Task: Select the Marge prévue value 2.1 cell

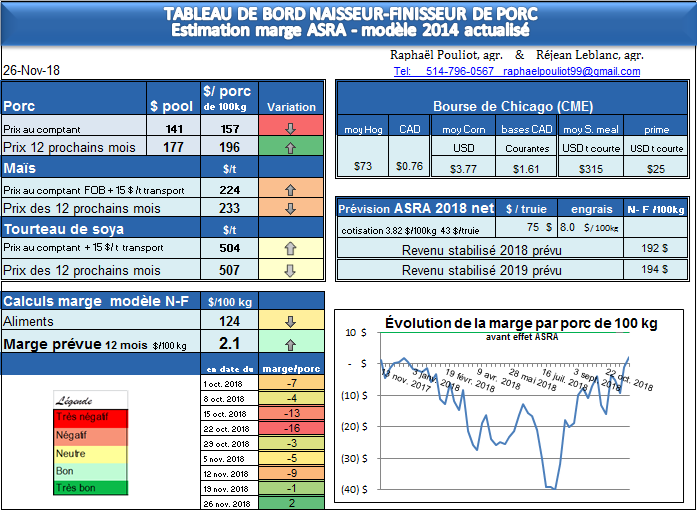Action: coord(229,344)
